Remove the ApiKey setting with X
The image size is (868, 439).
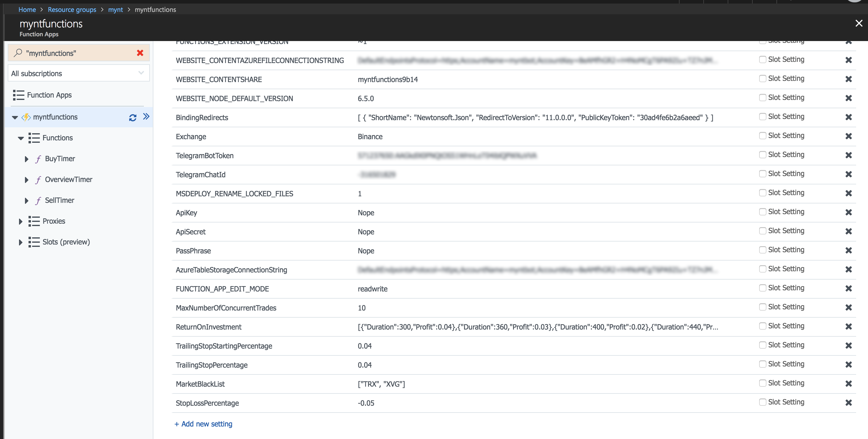[848, 212]
